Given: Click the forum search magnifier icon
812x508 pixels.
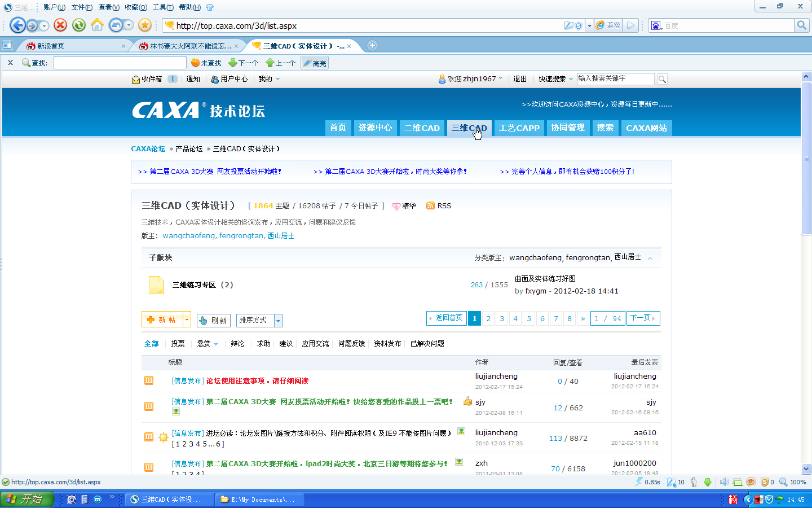Looking at the screenshot, I should coord(662,79).
